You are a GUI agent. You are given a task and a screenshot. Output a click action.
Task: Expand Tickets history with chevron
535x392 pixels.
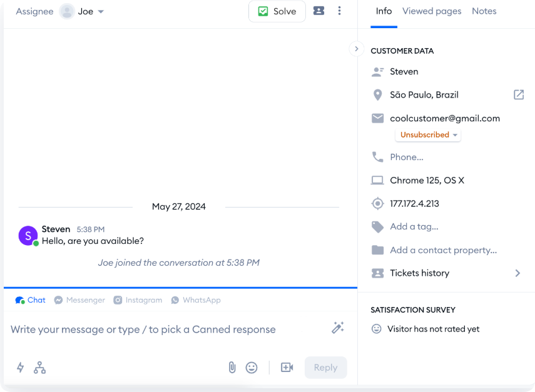point(517,273)
